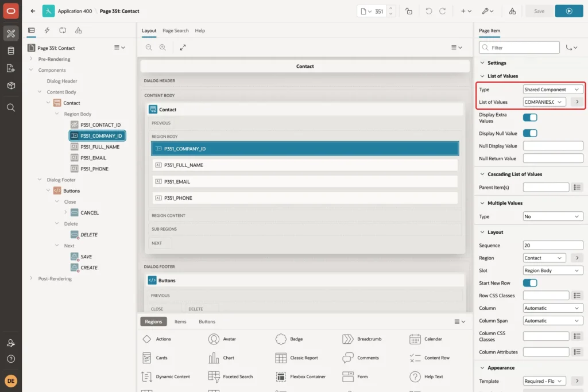Go back using the left arrow

pos(33,11)
